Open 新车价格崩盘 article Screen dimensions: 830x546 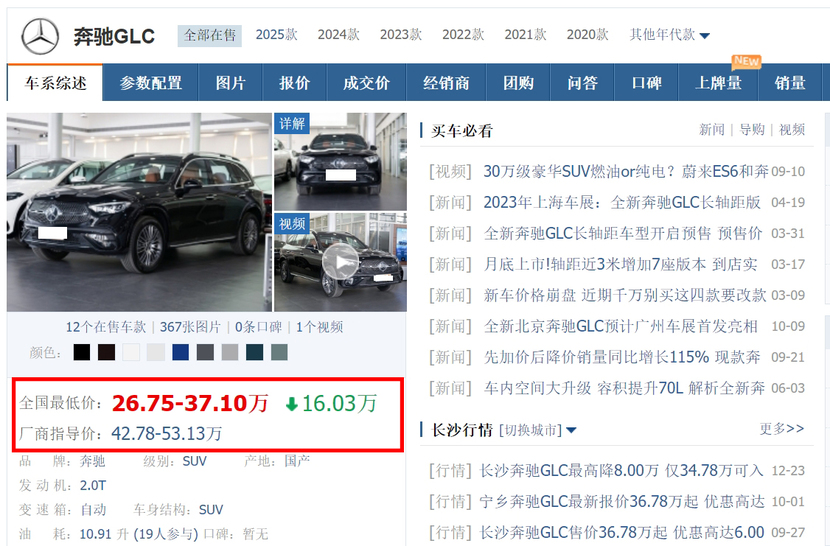[625, 295]
